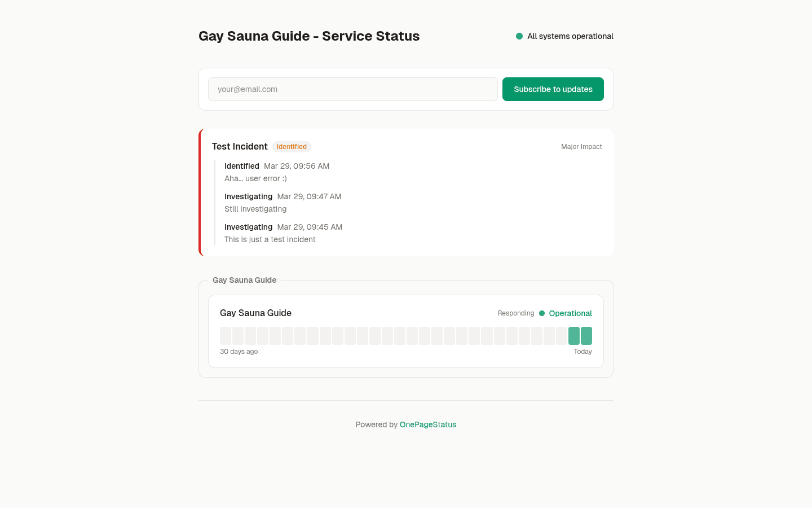Click the Test Incident heading
This screenshot has width=812, height=508.
pyautogui.click(x=240, y=146)
